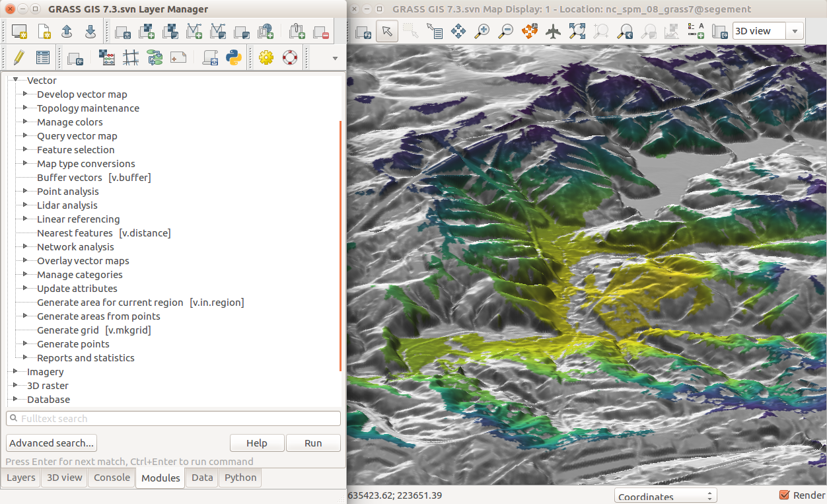Add web service layer
The height and width of the screenshot is (504, 827).
pyautogui.click(x=266, y=31)
